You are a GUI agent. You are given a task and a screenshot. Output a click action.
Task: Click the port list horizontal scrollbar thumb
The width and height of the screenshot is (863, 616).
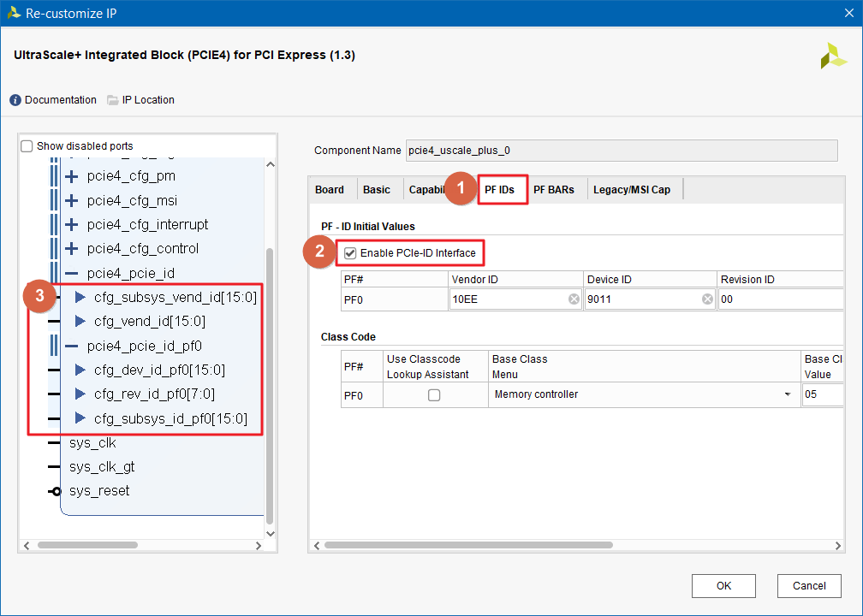[87, 545]
